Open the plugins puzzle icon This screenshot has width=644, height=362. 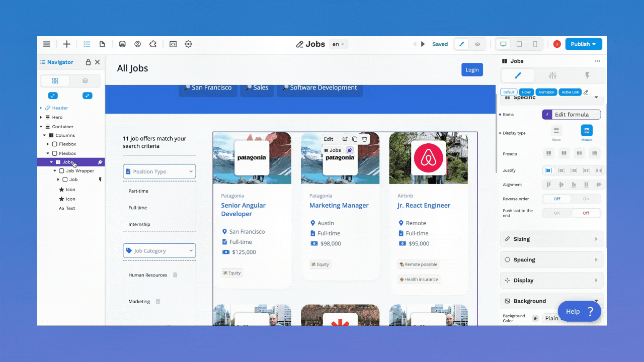pyautogui.click(x=153, y=44)
